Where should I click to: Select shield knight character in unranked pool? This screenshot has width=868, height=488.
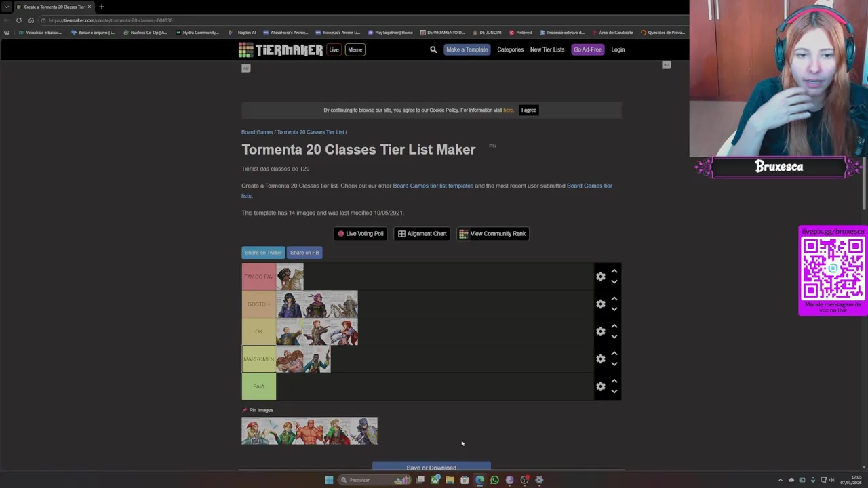coord(364,431)
